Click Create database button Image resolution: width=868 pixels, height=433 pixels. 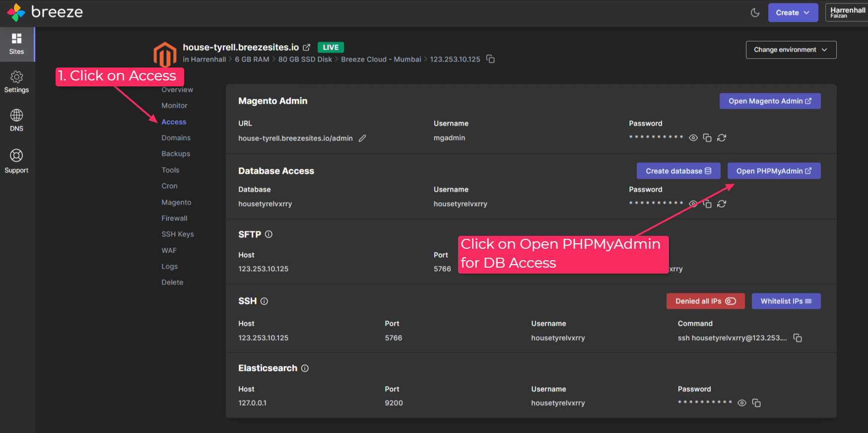678,171
